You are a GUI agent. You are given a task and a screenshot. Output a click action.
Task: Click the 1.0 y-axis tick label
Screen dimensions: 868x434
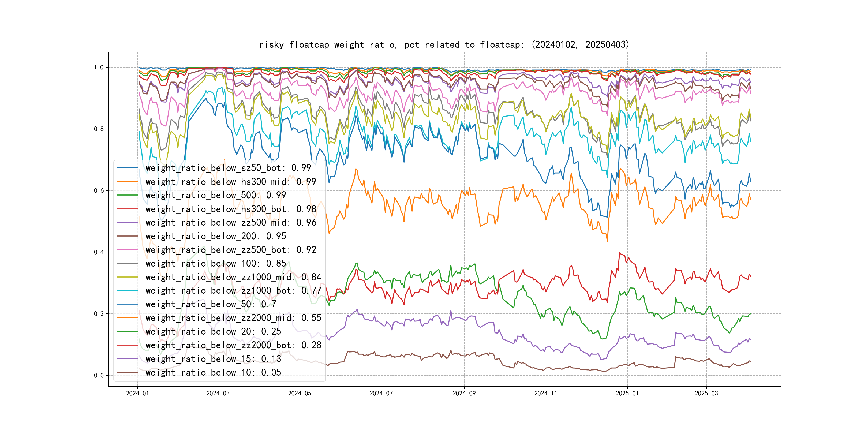click(99, 68)
